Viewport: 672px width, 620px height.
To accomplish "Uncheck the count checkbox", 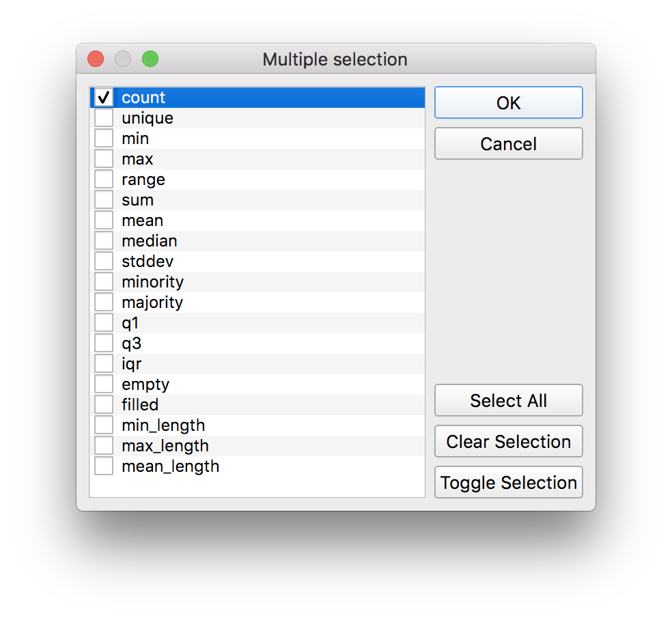I will 104,98.
